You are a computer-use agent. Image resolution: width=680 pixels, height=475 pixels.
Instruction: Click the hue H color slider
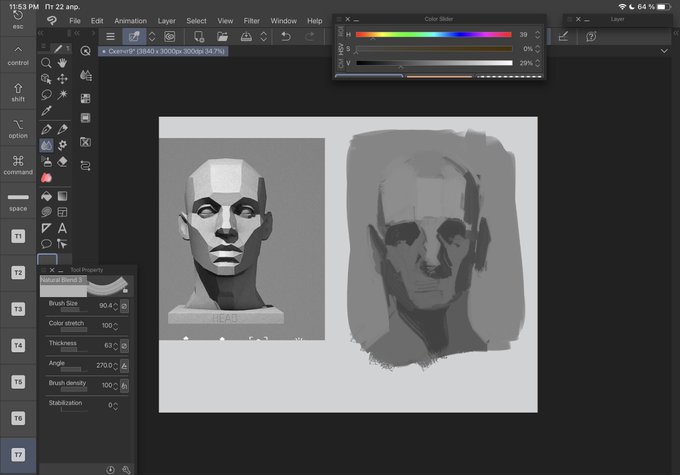[x=434, y=35]
